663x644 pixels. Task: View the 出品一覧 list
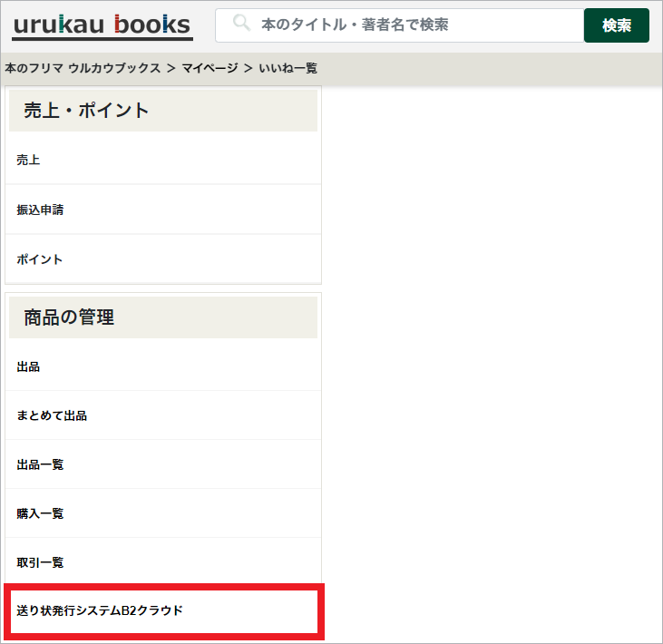[x=40, y=465]
